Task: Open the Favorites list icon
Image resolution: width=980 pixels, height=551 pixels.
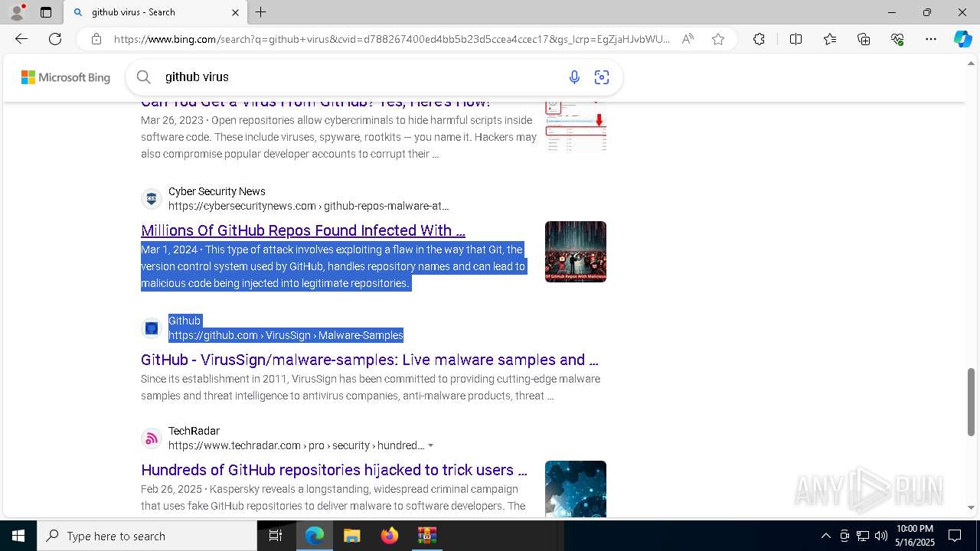Action: click(830, 39)
